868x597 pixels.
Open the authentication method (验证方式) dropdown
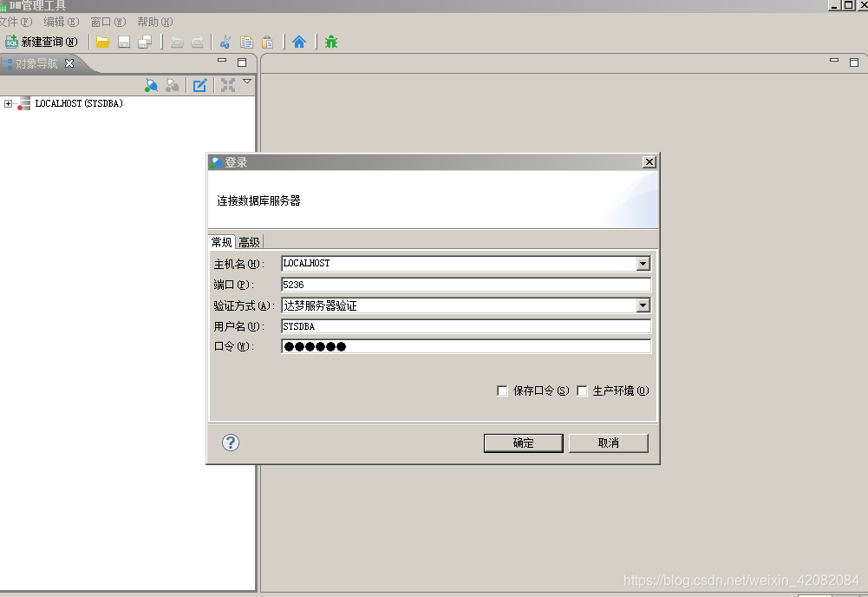click(643, 305)
